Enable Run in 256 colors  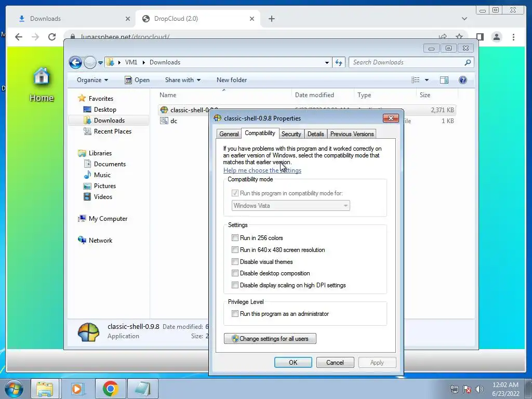(235, 238)
